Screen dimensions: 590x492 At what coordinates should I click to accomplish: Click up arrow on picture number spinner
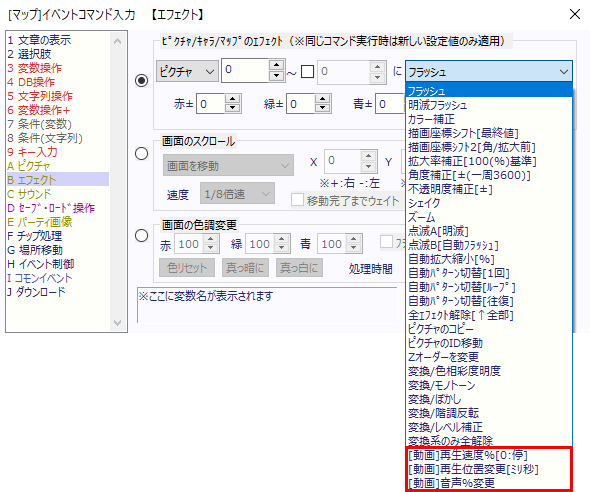(x=277, y=65)
